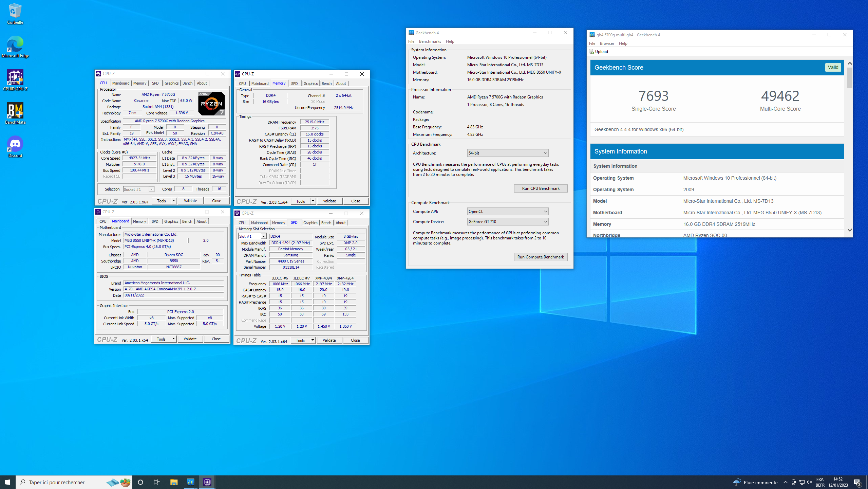Viewport: 868px width, 489px height.
Task: Switch to the Graphics tab in the Memory window
Action: tap(310, 84)
